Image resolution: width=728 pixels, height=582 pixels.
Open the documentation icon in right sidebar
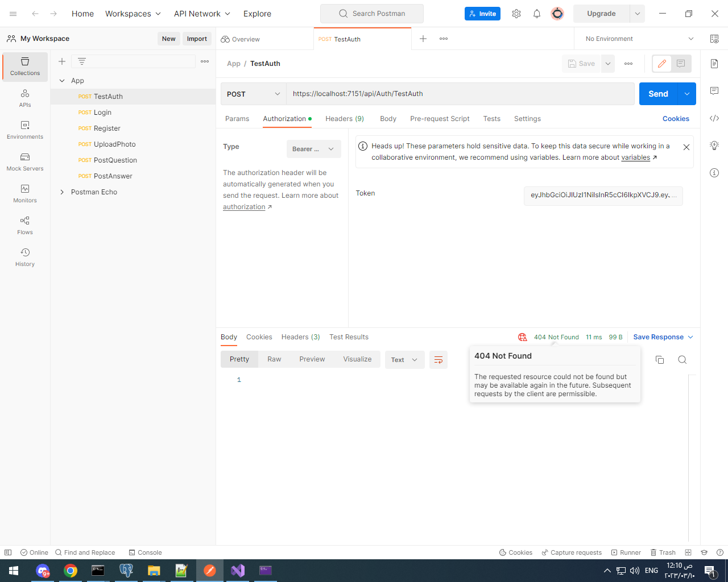(x=714, y=64)
